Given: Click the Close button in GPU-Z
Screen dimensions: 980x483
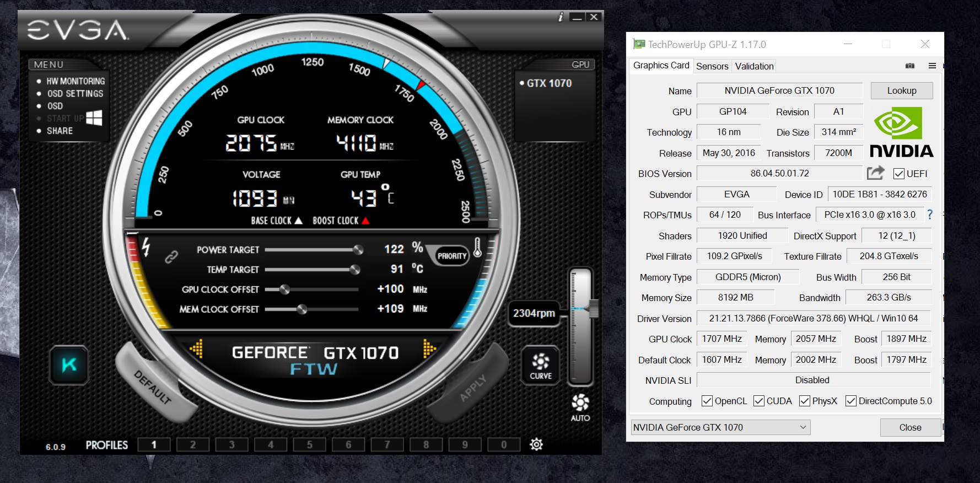Looking at the screenshot, I should point(910,427).
